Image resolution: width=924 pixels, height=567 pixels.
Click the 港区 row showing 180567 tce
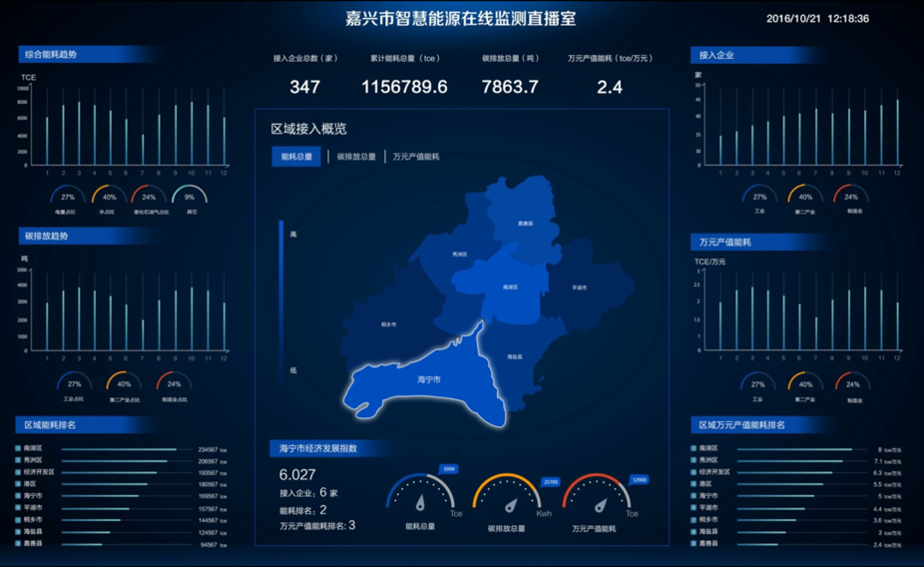121,484
